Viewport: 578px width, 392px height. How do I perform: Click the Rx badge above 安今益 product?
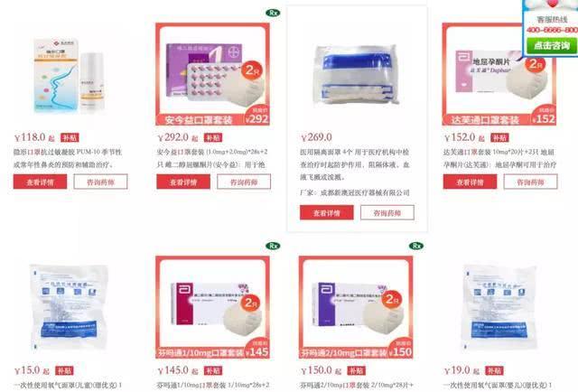click(x=273, y=13)
